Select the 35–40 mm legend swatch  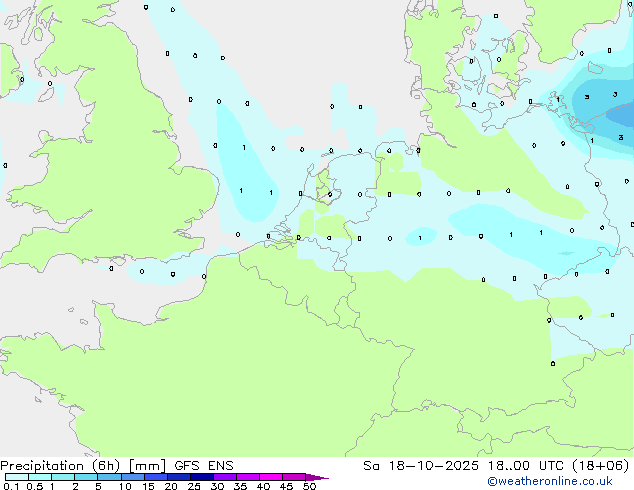[x=248, y=477]
